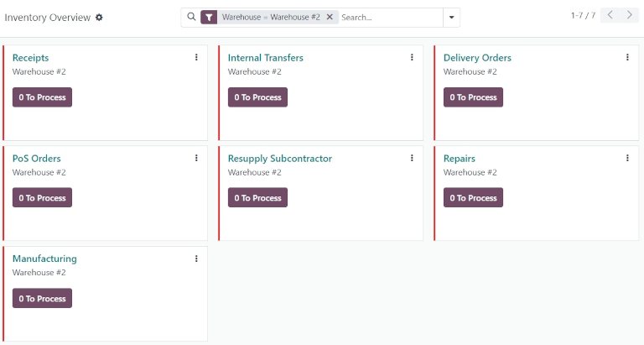Expand the search options dropdown arrow
644x345 pixels.
pos(451,18)
